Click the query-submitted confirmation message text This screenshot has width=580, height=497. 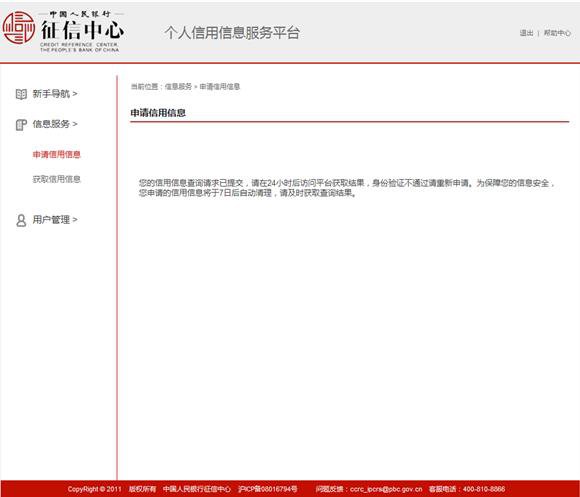click(x=347, y=188)
